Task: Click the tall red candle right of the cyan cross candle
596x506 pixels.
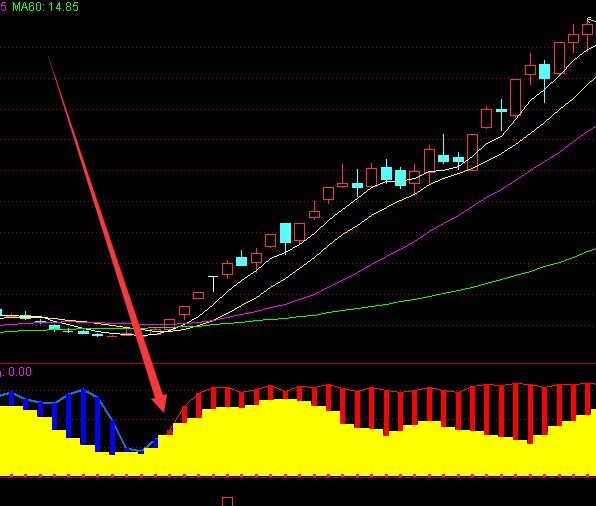Action: [515, 97]
